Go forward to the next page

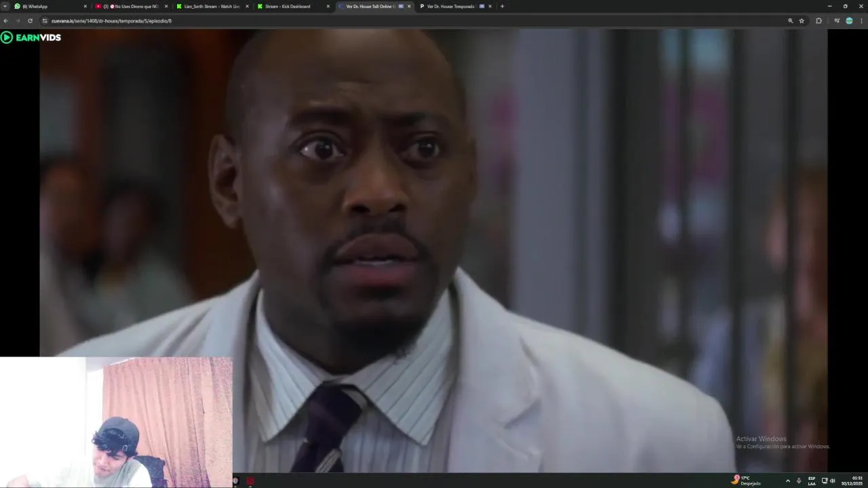coord(18,20)
